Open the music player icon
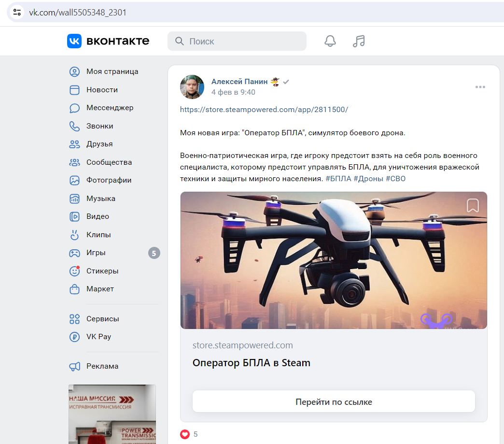504x444 pixels. [359, 41]
